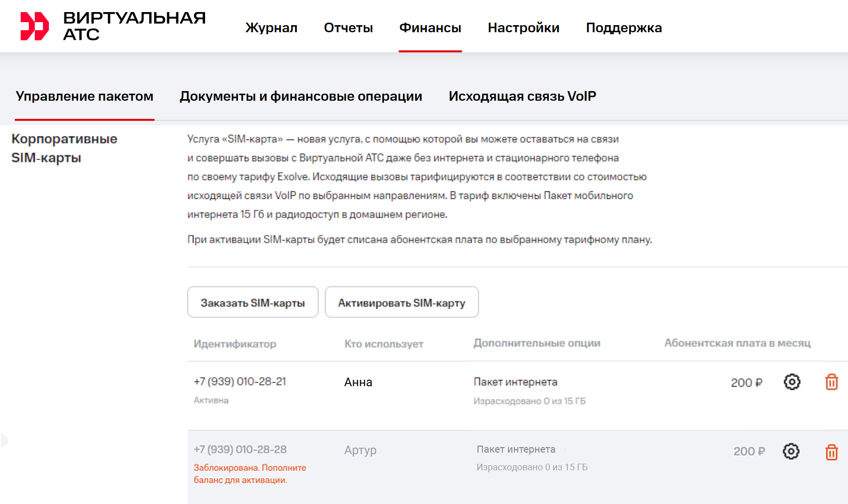Open the Журнал menu
Screen dimensions: 848x504
click(271, 28)
